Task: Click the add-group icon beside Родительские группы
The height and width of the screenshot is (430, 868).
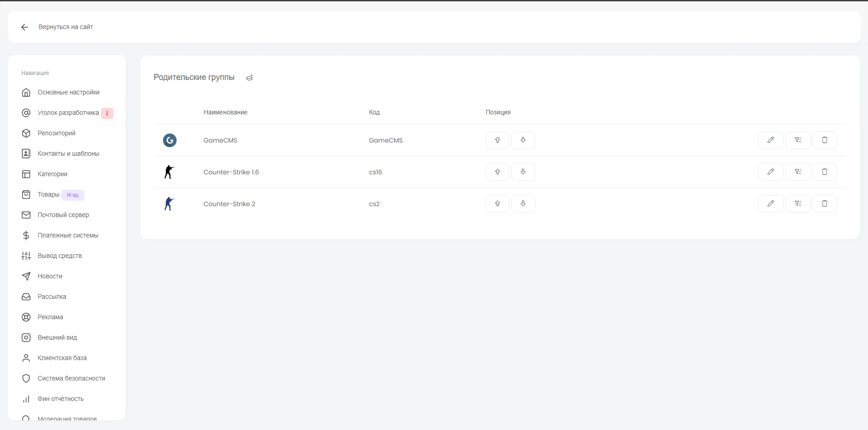Action: (249, 78)
